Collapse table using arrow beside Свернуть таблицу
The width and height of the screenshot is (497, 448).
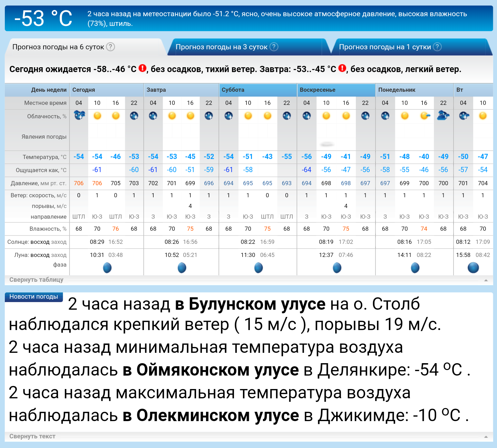486,280
